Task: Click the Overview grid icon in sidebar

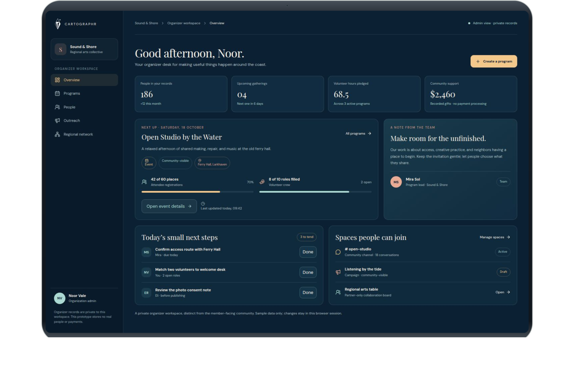Action: pos(57,80)
